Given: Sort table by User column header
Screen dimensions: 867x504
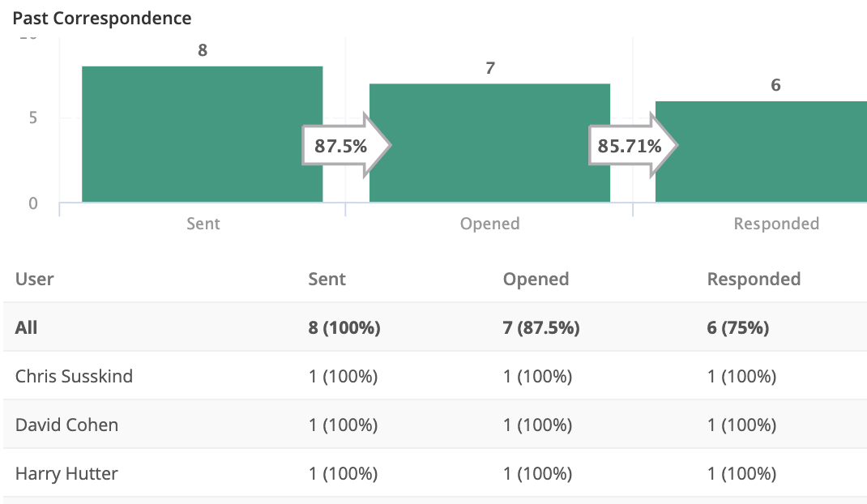Looking at the screenshot, I should (x=34, y=279).
